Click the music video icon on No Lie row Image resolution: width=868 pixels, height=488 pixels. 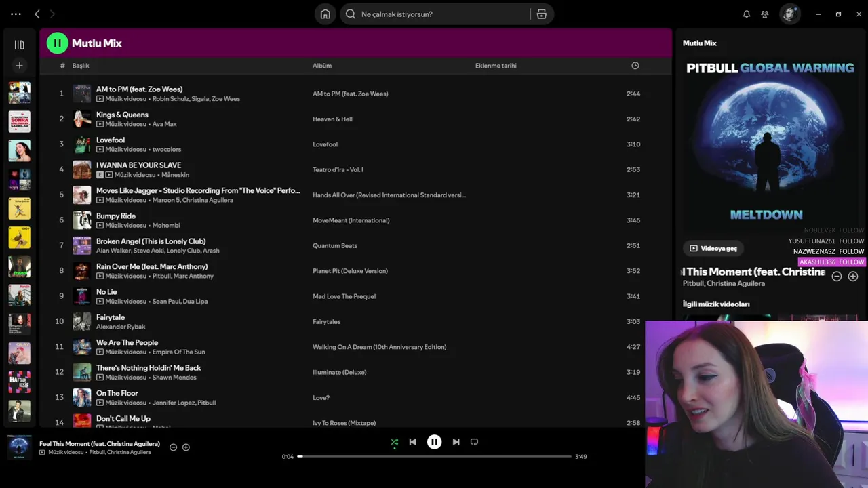click(x=100, y=301)
